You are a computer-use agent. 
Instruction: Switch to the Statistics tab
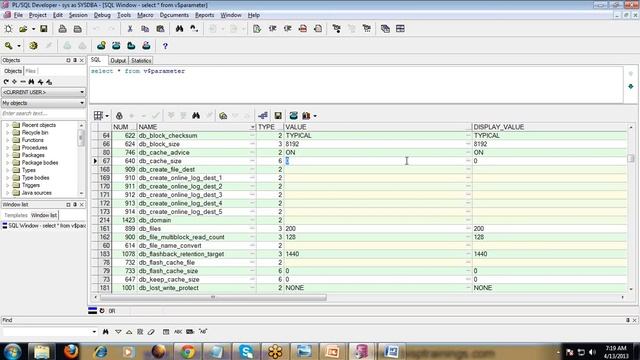tap(141, 60)
